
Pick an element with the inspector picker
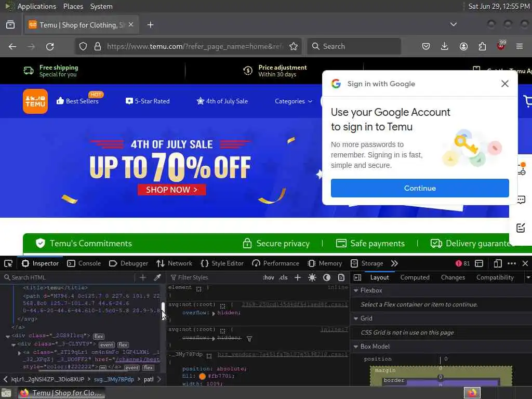(8, 263)
